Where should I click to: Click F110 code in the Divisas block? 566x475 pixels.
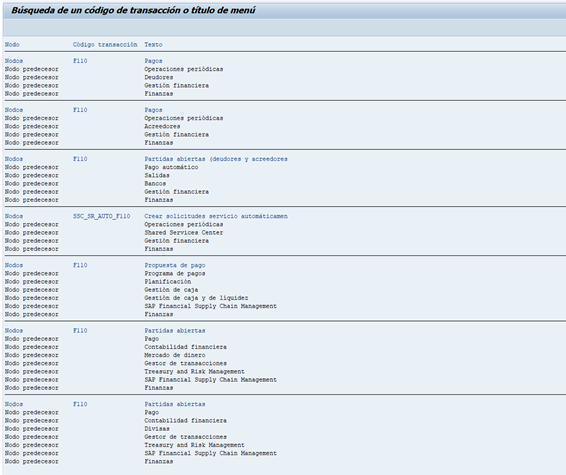[80, 404]
